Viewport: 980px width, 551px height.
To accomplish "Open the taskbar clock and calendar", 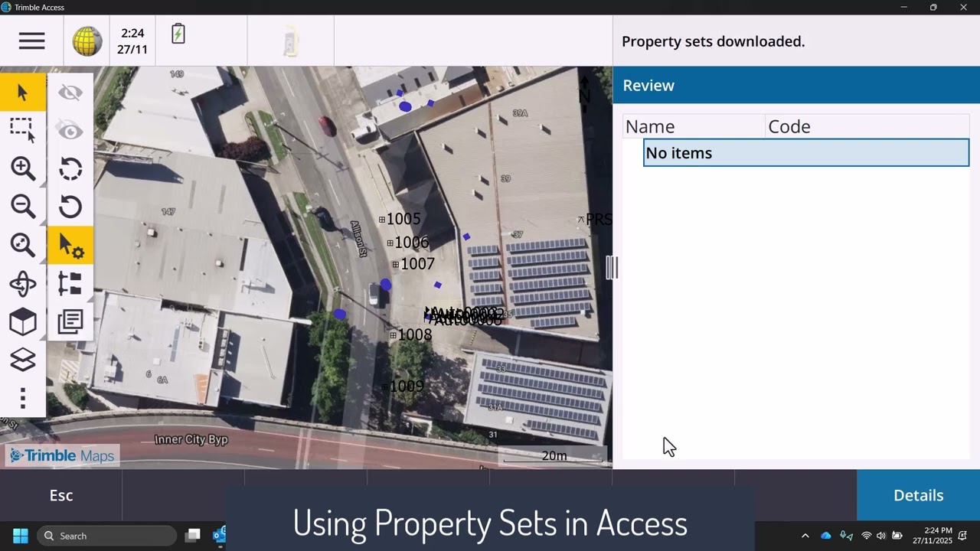I will 932,536.
